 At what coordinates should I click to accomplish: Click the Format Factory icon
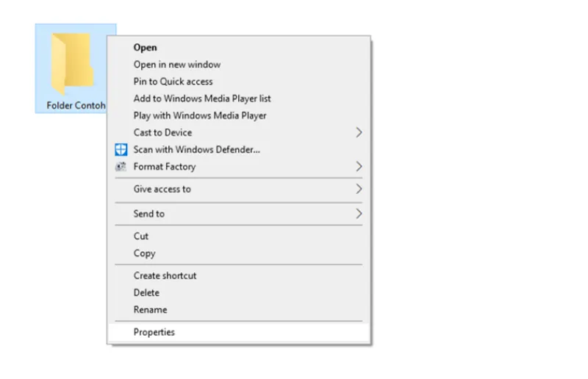click(121, 167)
